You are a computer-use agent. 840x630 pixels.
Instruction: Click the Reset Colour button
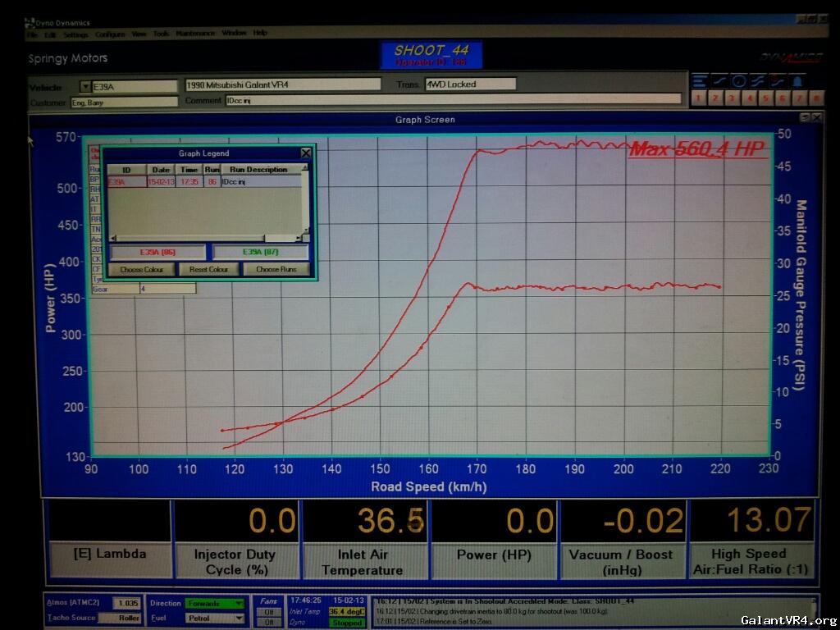pyautogui.click(x=208, y=269)
